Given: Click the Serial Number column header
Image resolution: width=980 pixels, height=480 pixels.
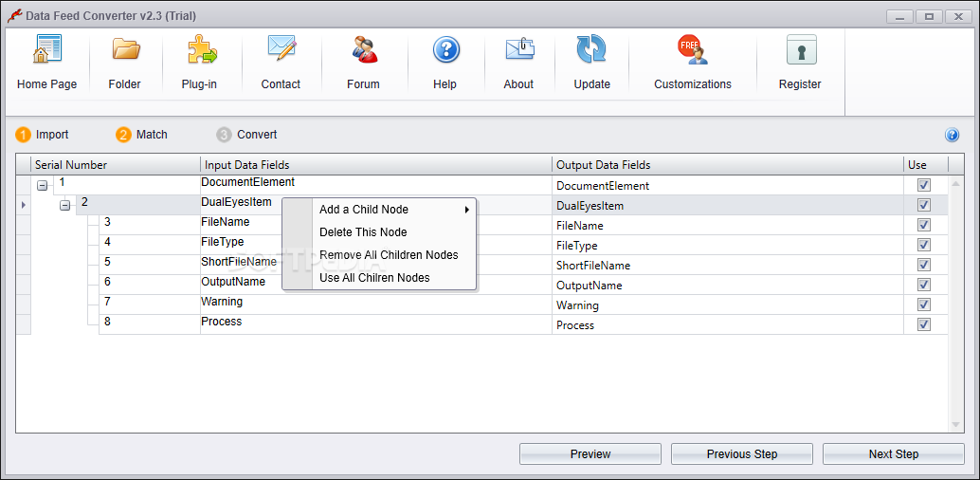Looking at the screenshot, I should click(115, 165).
